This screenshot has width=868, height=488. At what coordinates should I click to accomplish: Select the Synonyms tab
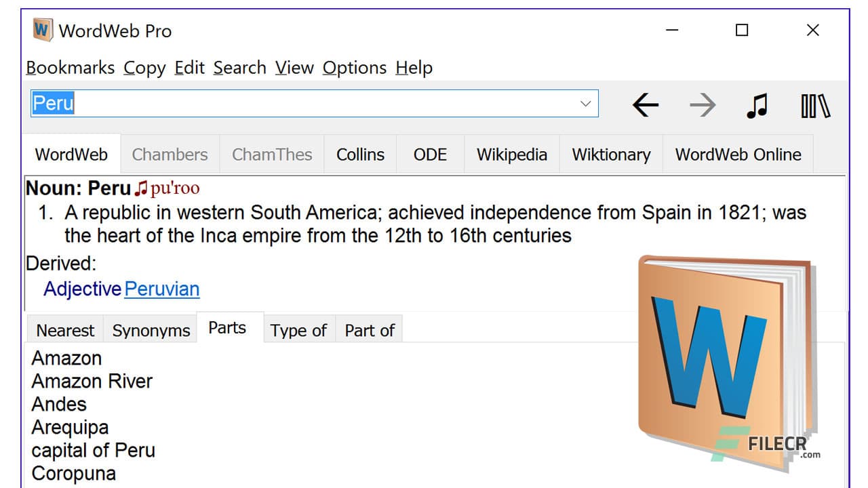151,331
